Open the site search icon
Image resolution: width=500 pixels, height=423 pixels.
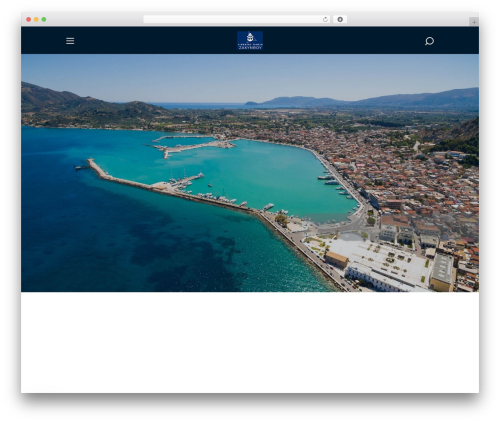click(429, 41)
